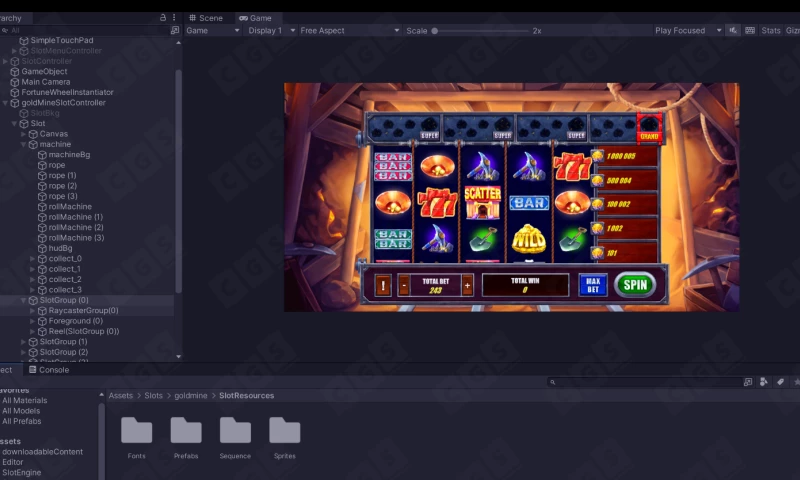This screenshot has height=480, width=800.
Task: Open the Prefabs folder in SlotResources
Action: tap(186, 431)
